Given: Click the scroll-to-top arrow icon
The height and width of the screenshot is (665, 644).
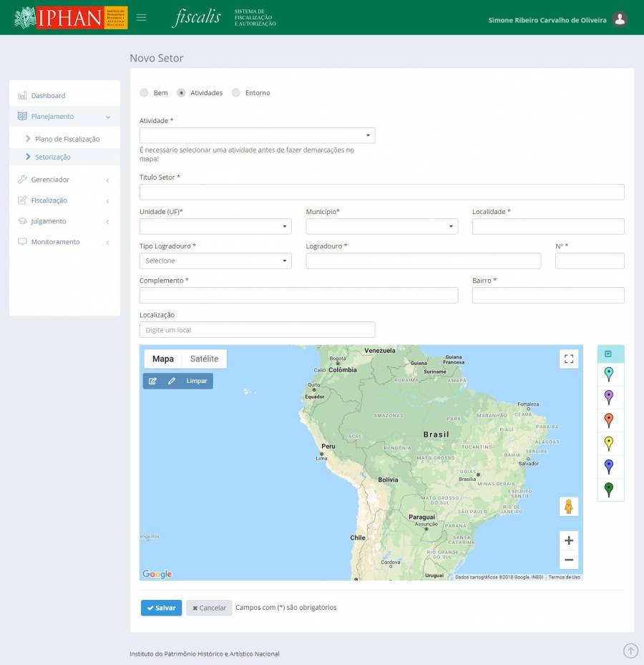Looking at the screenshot, I should [x=630, y=650].
